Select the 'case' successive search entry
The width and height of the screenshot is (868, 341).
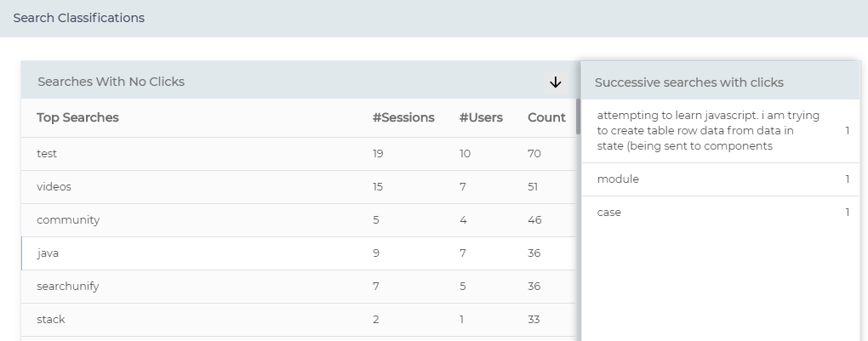[x=609, y=213]
